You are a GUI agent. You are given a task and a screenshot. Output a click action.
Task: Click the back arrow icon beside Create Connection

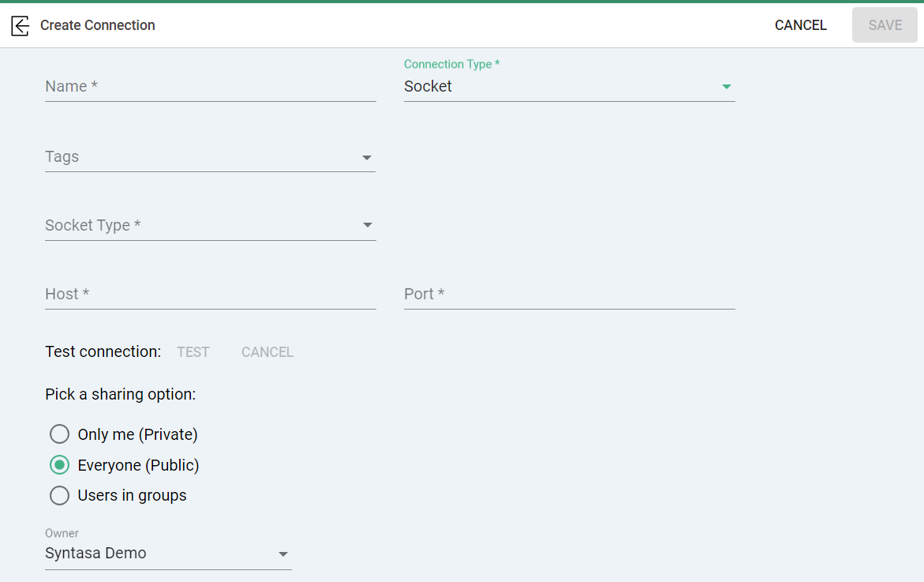[21, 25]
